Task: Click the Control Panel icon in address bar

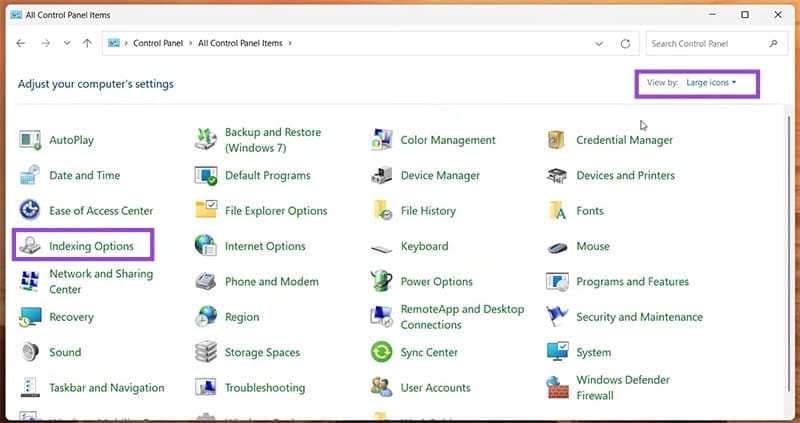Action: click(114, 43)
